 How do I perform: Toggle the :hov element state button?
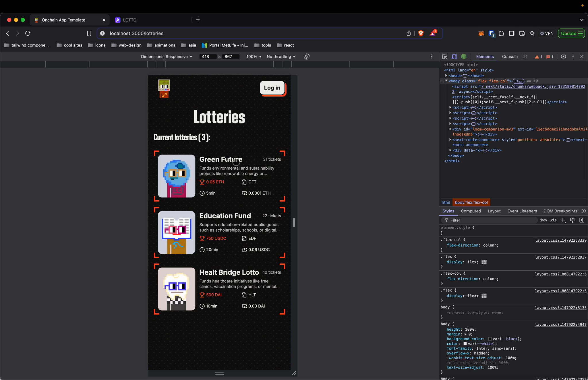tap(543, 220)
